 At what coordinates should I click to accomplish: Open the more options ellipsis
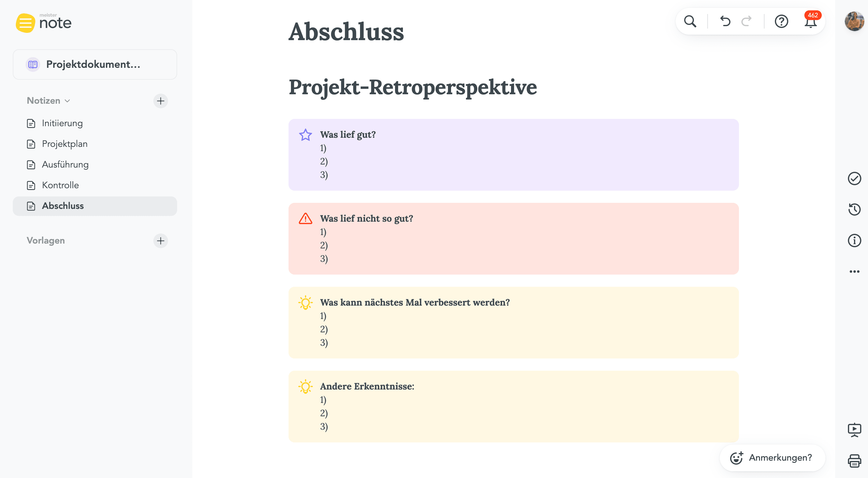(x=854, y=271)
